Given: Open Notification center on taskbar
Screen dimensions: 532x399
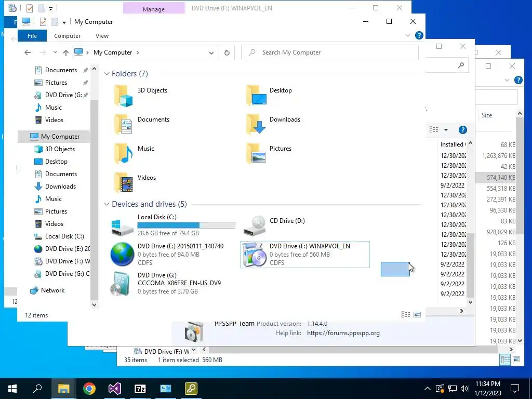Looking at the screenshot, I should (515, 389).
